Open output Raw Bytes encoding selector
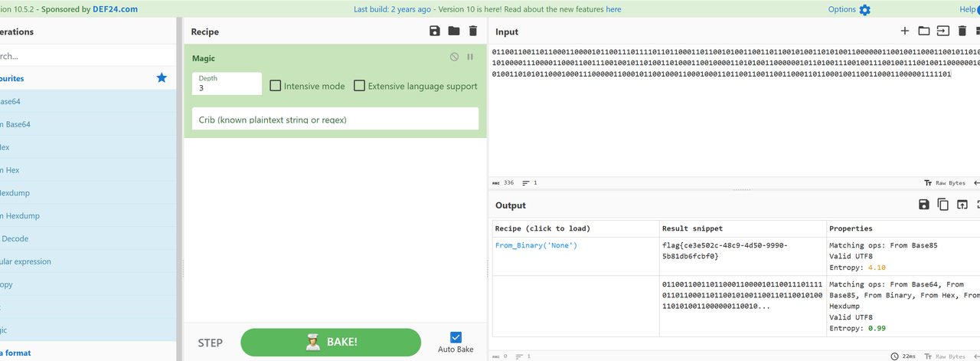The image size is (980, 361). 946,356
